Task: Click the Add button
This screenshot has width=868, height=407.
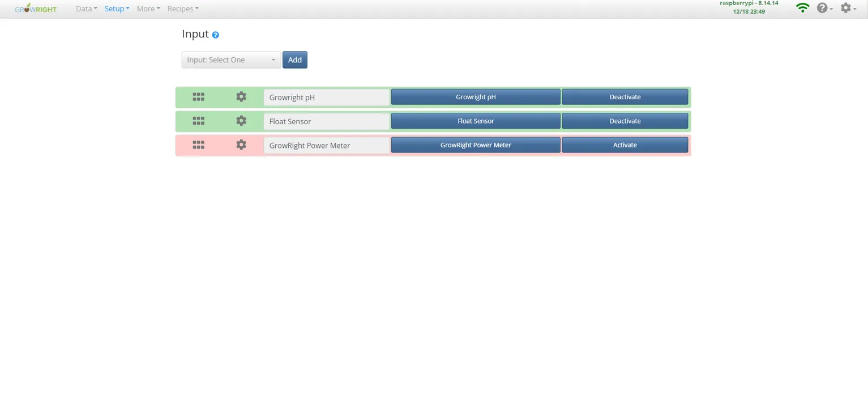Action: (x=294, y=60)
